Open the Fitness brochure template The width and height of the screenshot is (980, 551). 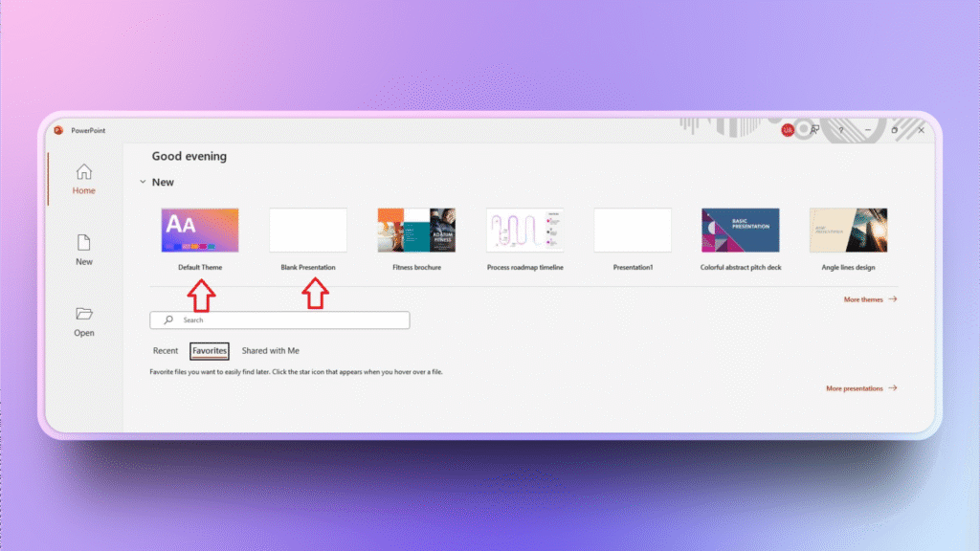415,230
